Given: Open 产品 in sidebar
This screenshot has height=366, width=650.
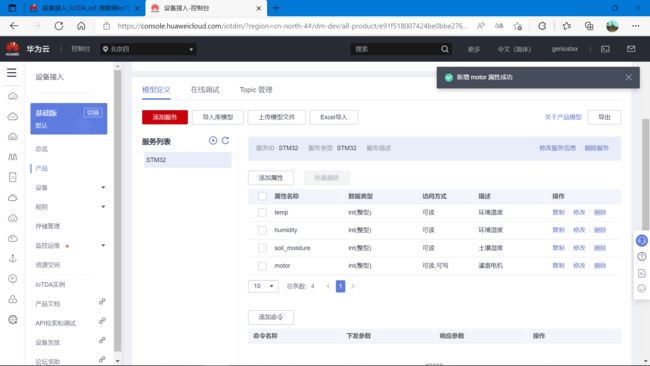Looking at the screenshot, I should click(x=41, y=168).
